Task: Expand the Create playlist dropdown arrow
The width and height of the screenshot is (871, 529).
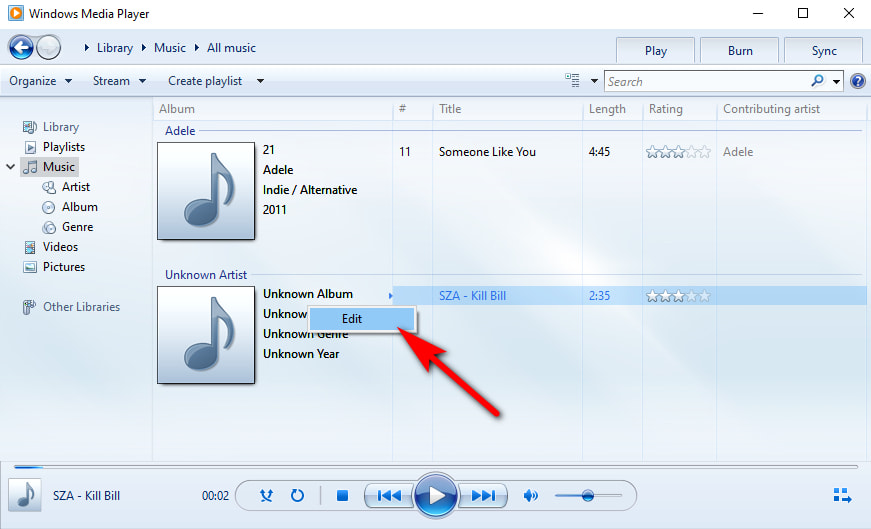Action: click(260, 81)
